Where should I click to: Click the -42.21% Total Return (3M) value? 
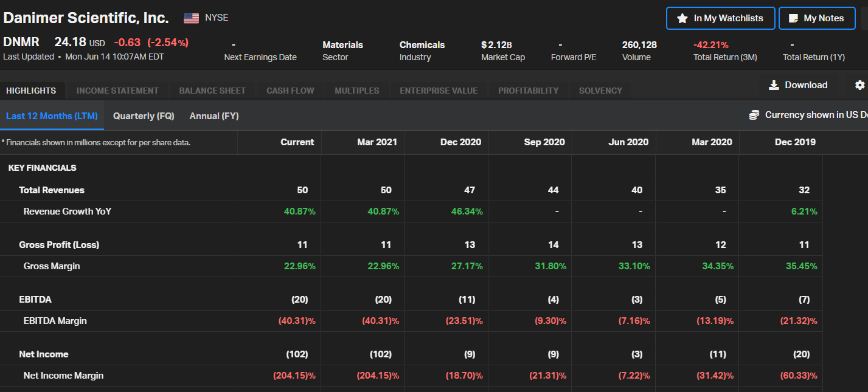pyautogui.click(x=711, y=45)
